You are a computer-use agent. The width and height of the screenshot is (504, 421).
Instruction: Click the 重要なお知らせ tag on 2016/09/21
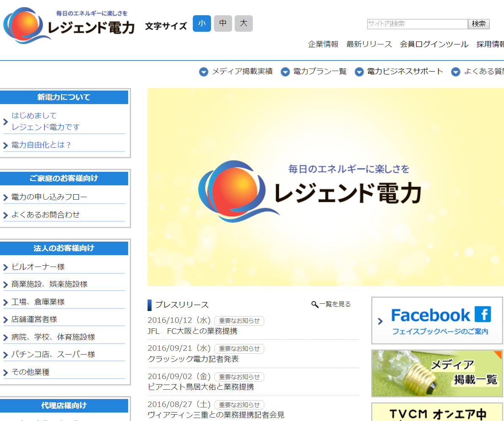pos(239,349)
